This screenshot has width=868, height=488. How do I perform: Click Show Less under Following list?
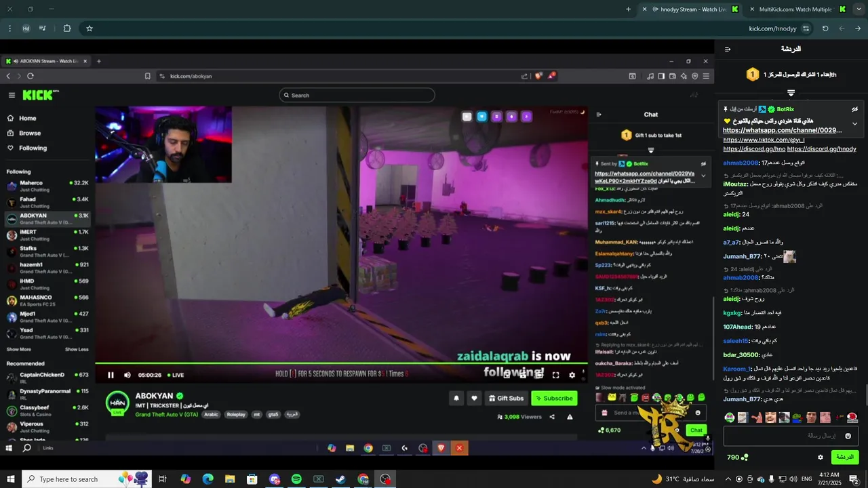[77, 349]
